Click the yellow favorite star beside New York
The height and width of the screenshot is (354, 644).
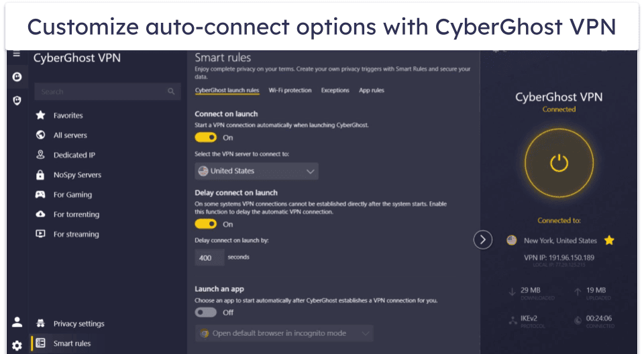coord(609,240)
